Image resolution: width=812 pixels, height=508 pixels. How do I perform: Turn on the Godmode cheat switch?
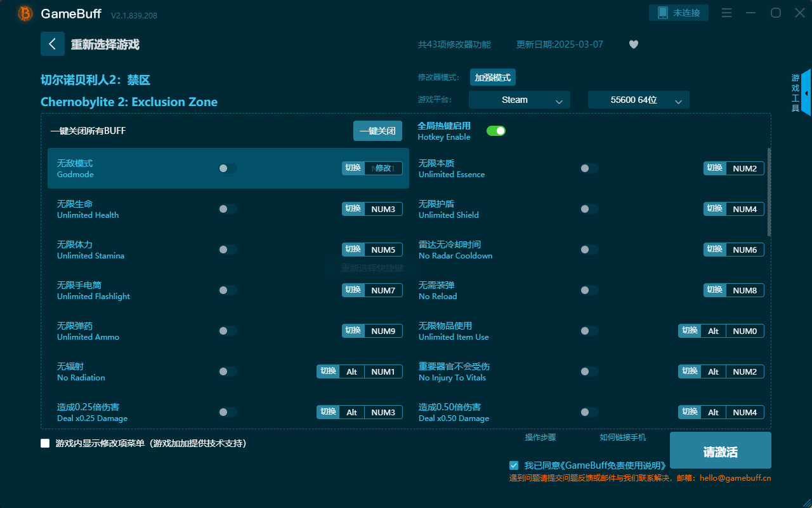[x=228, y=168]
